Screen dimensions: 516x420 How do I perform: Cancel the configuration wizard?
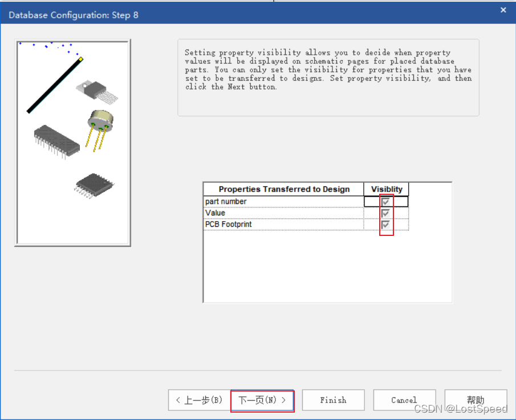click(x=404, y=400)
